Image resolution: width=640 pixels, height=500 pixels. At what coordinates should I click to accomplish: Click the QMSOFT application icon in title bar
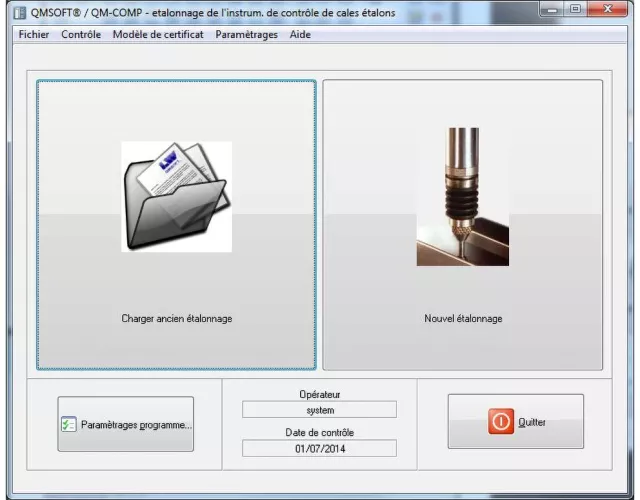[x=20, y=13]
